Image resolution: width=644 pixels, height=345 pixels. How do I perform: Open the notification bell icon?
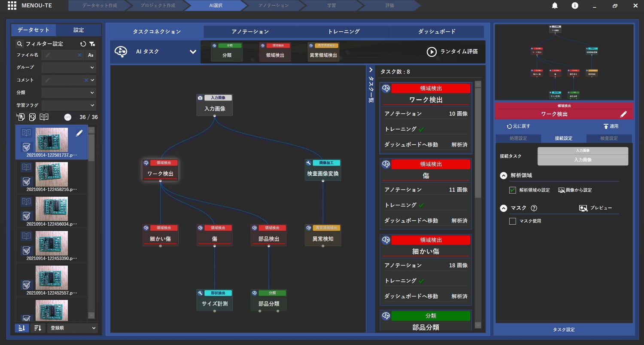click(555, 6)
